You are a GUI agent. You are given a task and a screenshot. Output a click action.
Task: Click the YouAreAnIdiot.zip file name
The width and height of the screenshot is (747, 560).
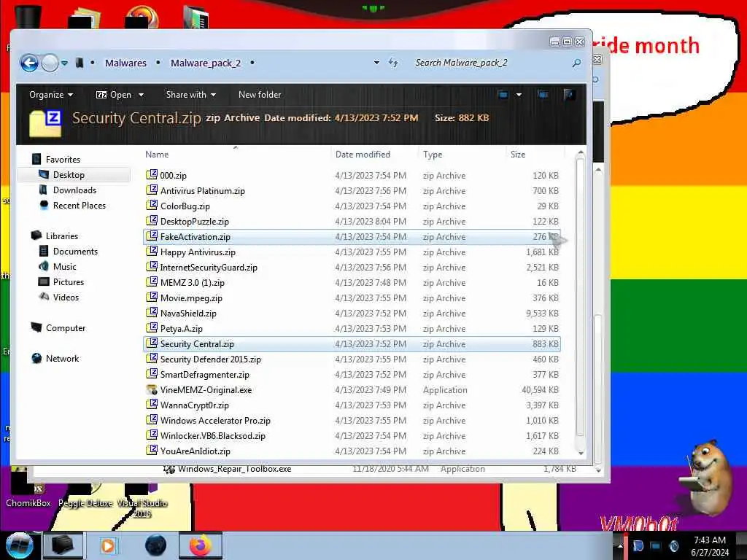pyautogui.click(x=196, y=451)
